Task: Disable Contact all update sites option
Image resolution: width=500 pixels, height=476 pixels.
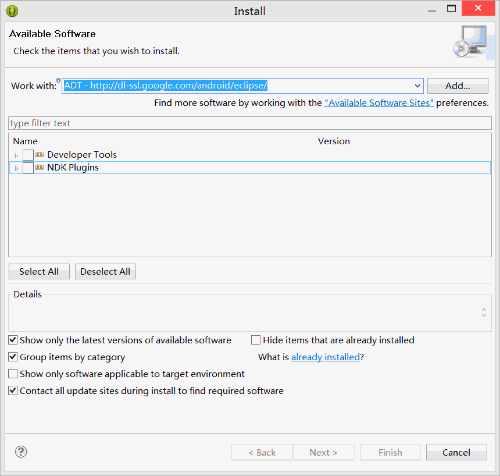Action: [13, 391]
